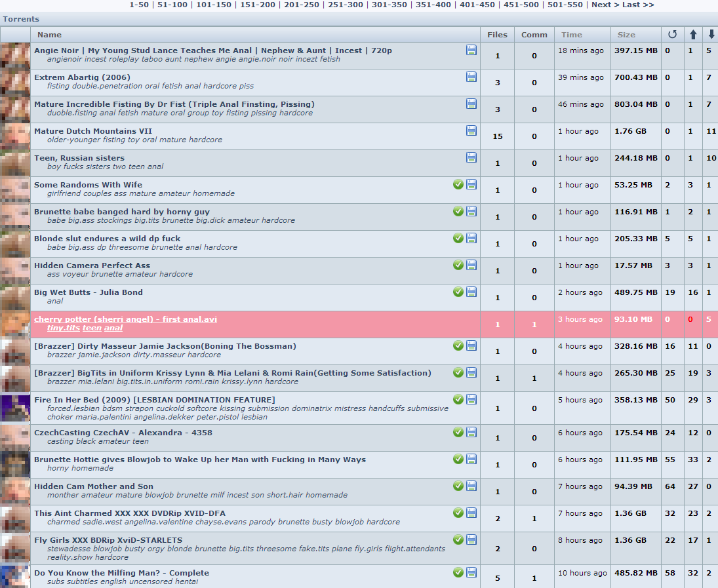Click the 'Torrents' section heading
Image resolution: width=718 pixels, height=588 pixels.
[x=21, y=19]
